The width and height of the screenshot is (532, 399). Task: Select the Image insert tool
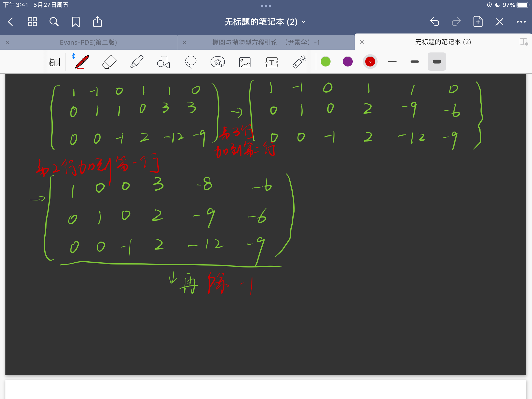tap(245, 62)
